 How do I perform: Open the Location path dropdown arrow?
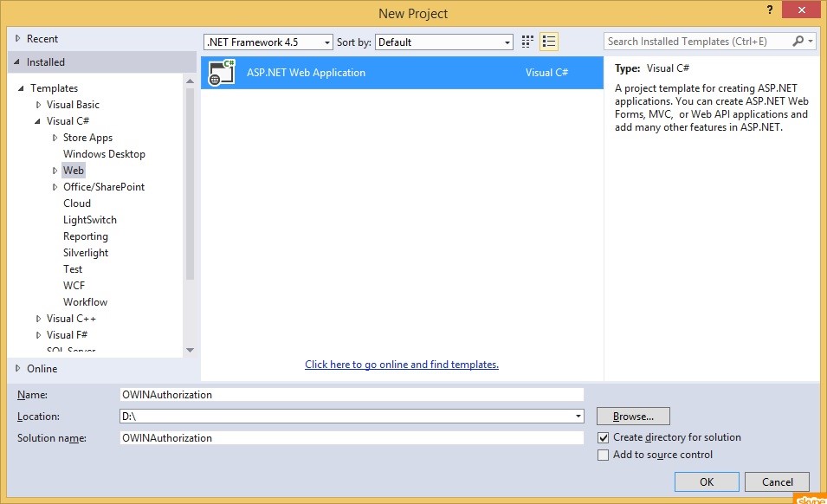click(578, 417)
